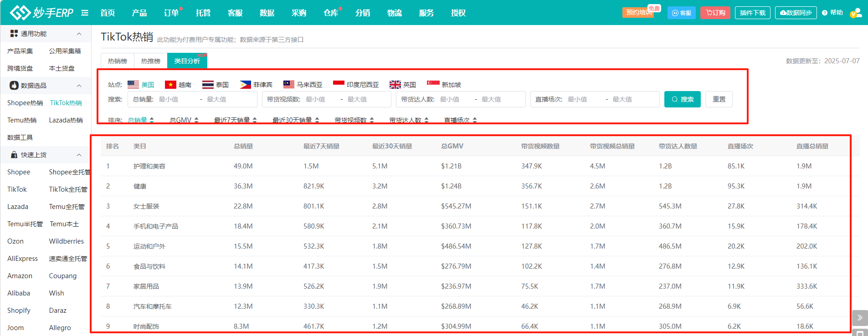
Task: Select the Singapore flag icon
Action: pyautogui.click(x=433, y=85)
